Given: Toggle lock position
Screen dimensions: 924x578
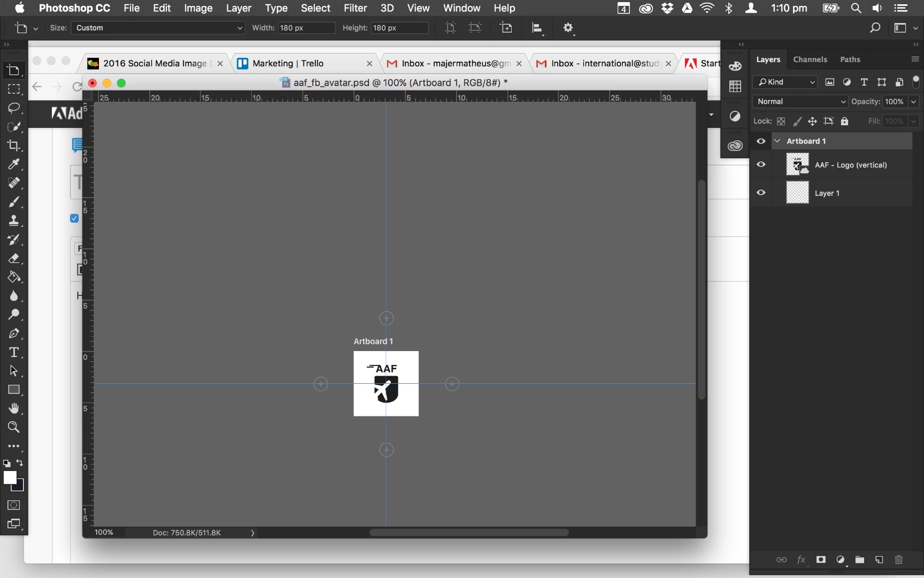Looking at the screenshot, I should [x=812, y=121].
